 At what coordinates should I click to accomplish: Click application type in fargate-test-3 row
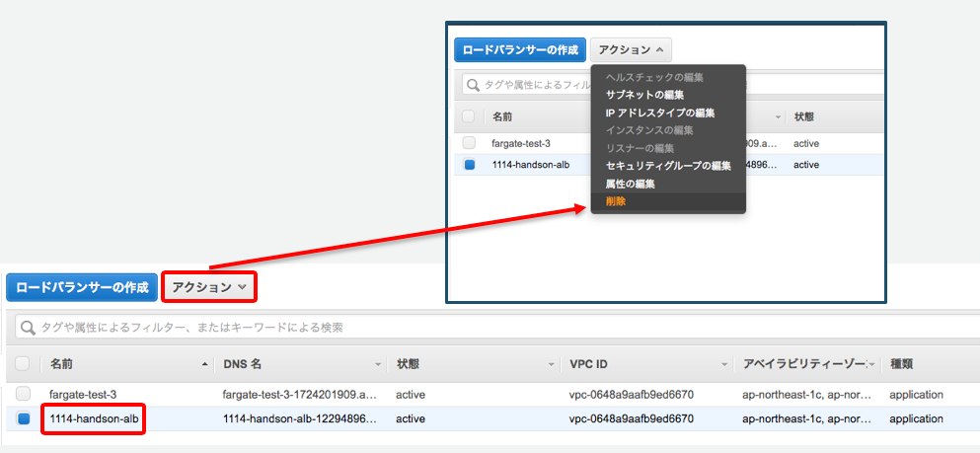pyautogui.click(x=916, y=394)
